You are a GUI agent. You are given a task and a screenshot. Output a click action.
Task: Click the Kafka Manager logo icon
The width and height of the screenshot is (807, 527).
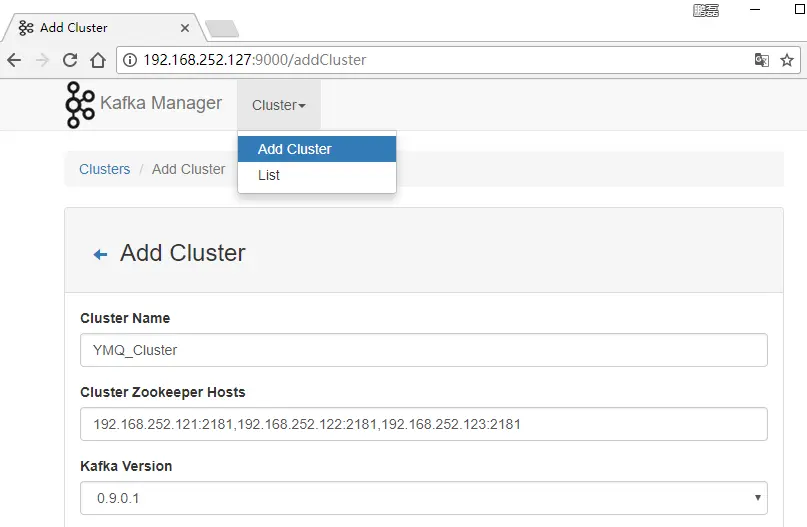80,105
